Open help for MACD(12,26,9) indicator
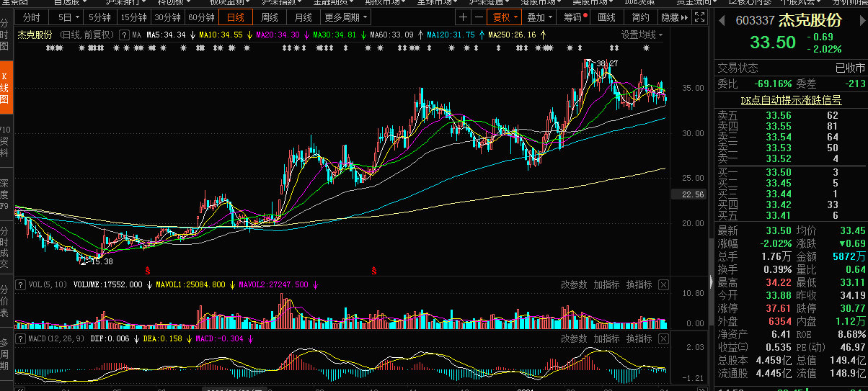The image size is (868, 391). pyautogui.click(x=20, y=338)
